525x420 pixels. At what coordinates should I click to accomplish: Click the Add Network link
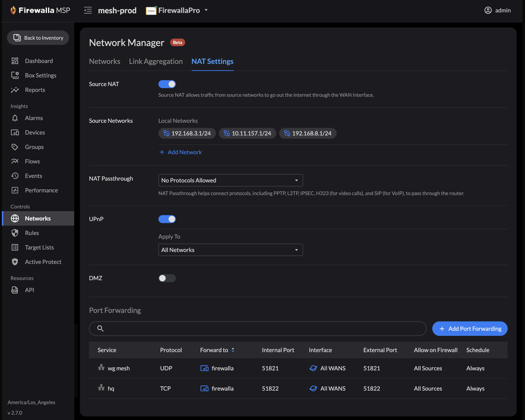180,152
